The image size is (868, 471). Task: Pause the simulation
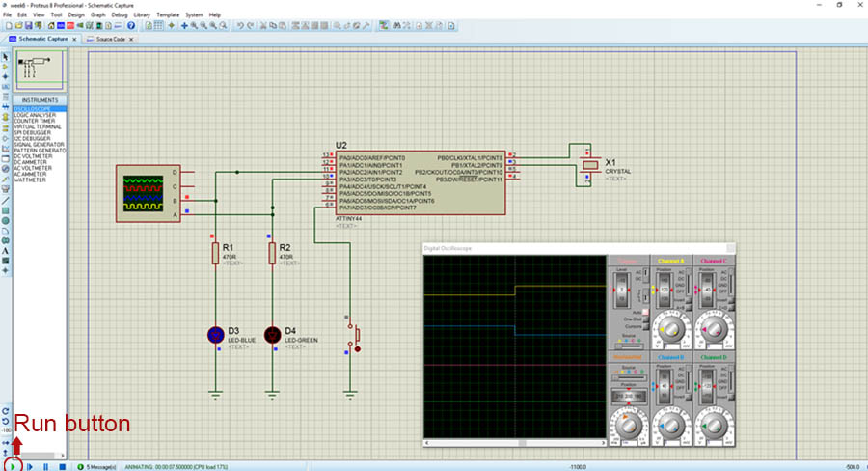click(x=45, y=467)
